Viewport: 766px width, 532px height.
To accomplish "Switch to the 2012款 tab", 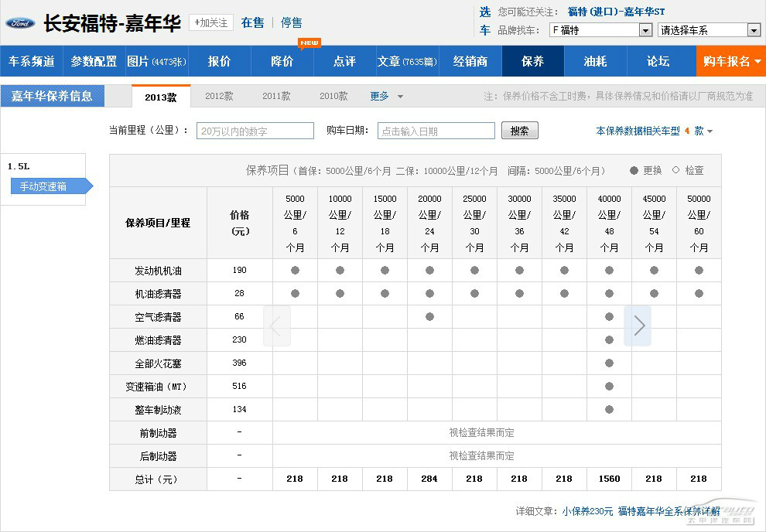I will pos(219,97).
